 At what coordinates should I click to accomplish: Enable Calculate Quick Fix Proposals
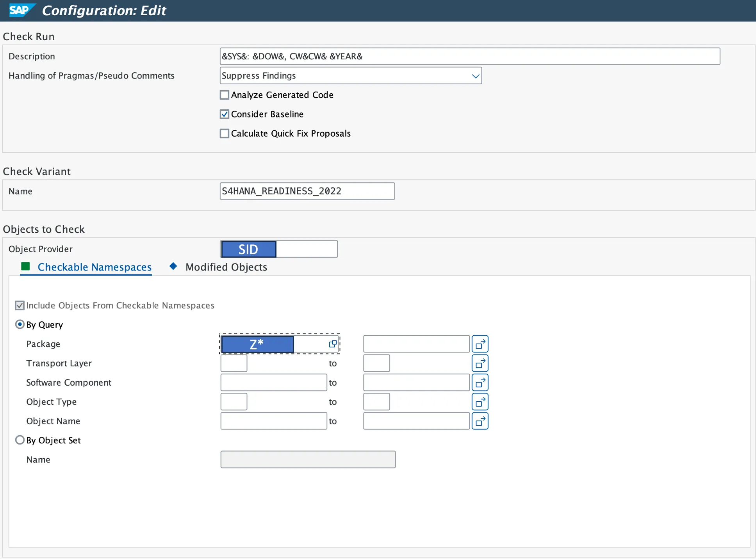(225, 134)
